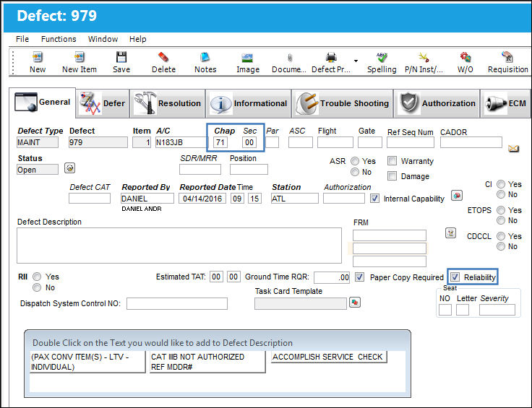
Task: Switch to the Informational tab
Action: click(x=249, y=103)
